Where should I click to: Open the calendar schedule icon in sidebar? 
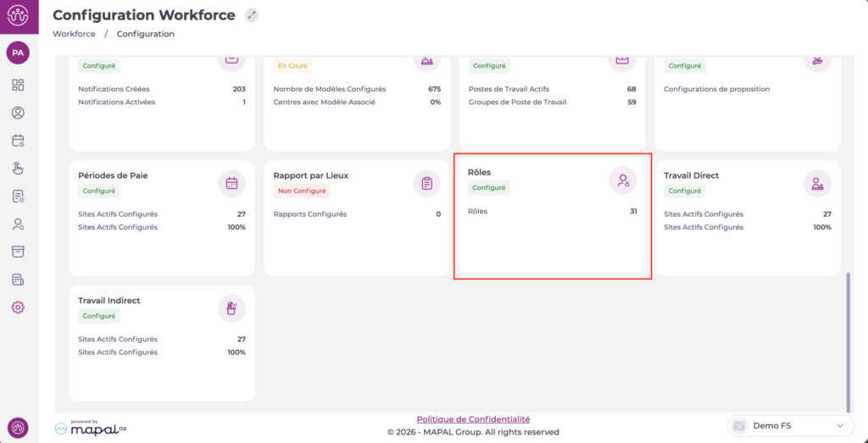(18, 141)
